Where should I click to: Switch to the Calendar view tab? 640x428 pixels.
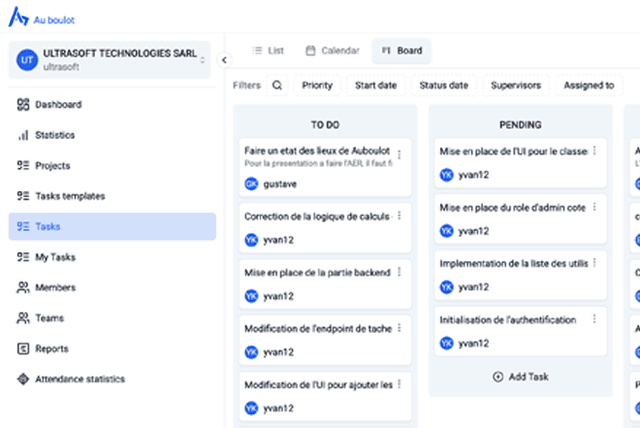(333, 51)
